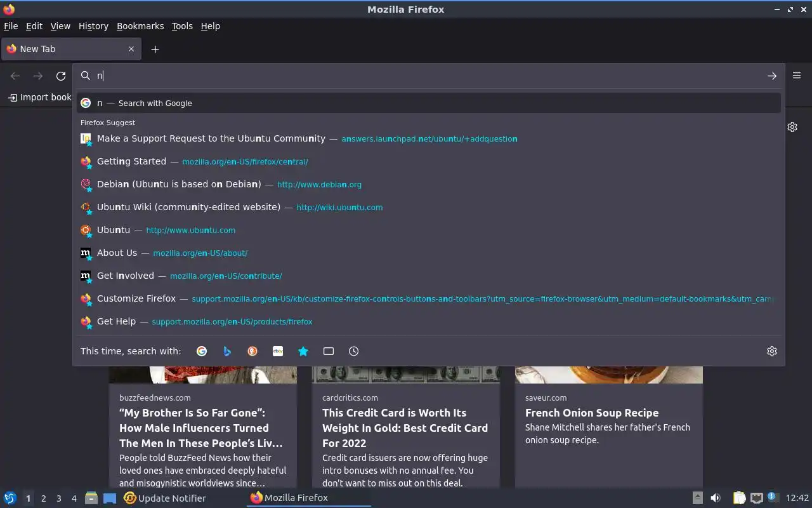Open Ubuntu www.ubuntu.com suggestion

(x=429, y=230)
